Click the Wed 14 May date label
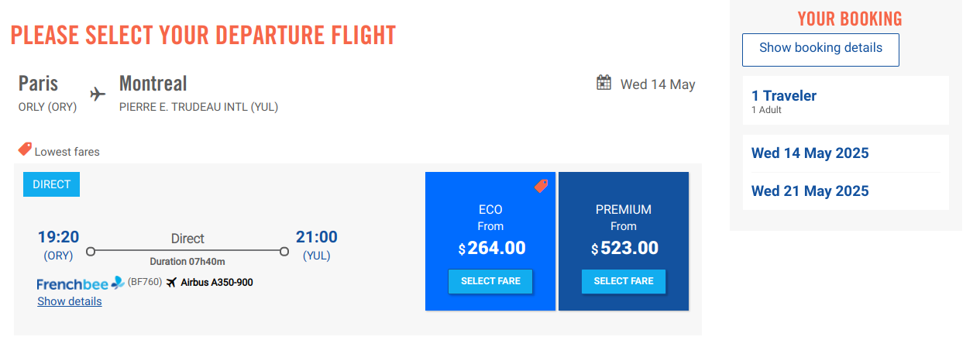Screen dimensions: 980x347 click(658, 84)
